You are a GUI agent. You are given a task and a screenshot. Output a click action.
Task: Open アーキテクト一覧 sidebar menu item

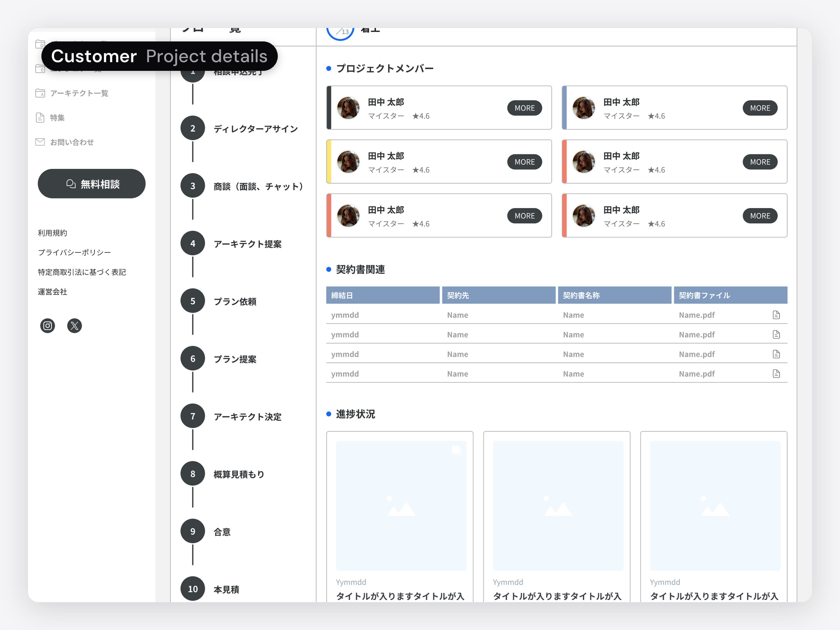72,93
